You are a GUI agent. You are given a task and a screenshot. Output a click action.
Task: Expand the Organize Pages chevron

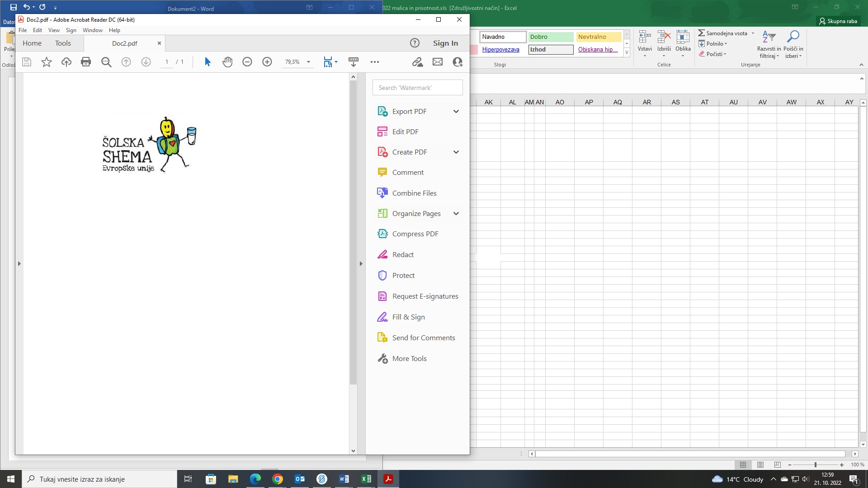(456, 214)
